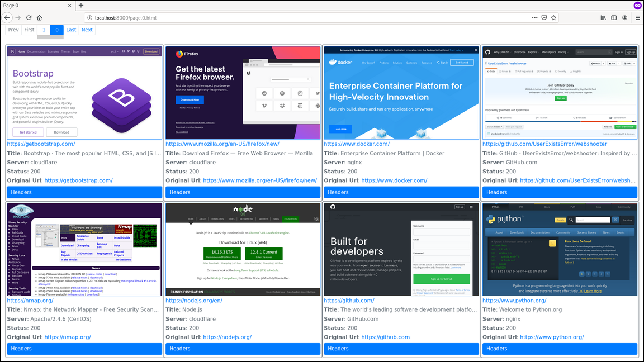Click Bootstrap card's Original Url link

tap(78, 180)
